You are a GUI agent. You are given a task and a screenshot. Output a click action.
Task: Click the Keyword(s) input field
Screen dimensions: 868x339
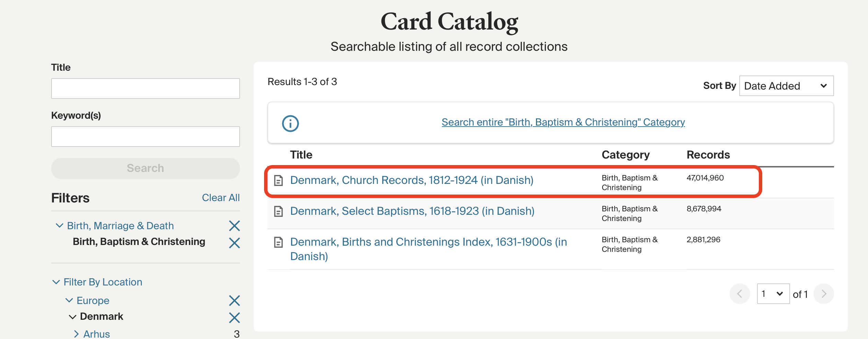coord(145,137)
